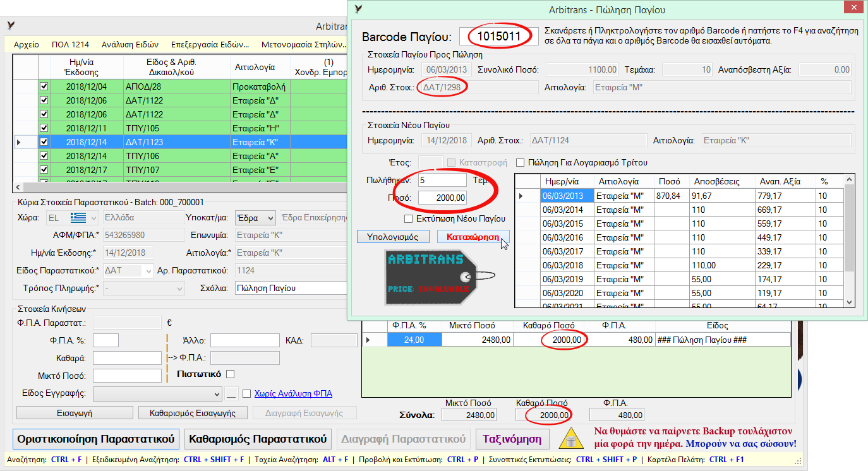
Task: Open the Χώρα EL country dropdown
Action: [x=93, y=218]
